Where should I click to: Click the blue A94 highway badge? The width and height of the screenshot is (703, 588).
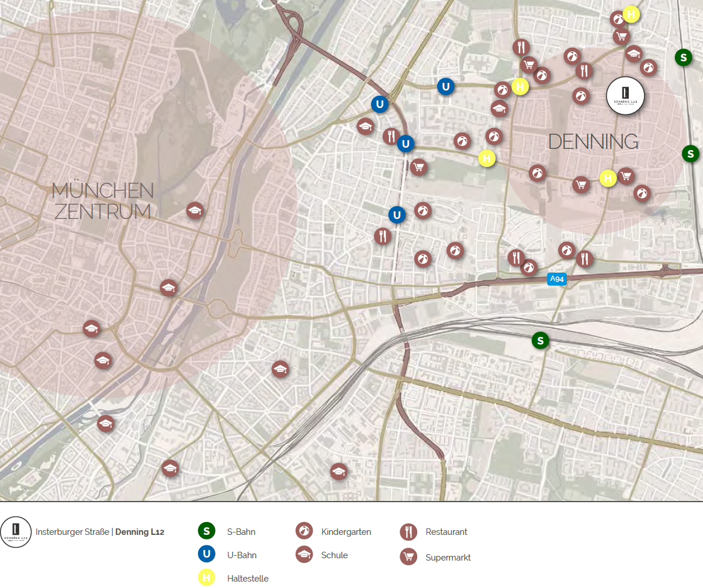click(x=557, y=279)
